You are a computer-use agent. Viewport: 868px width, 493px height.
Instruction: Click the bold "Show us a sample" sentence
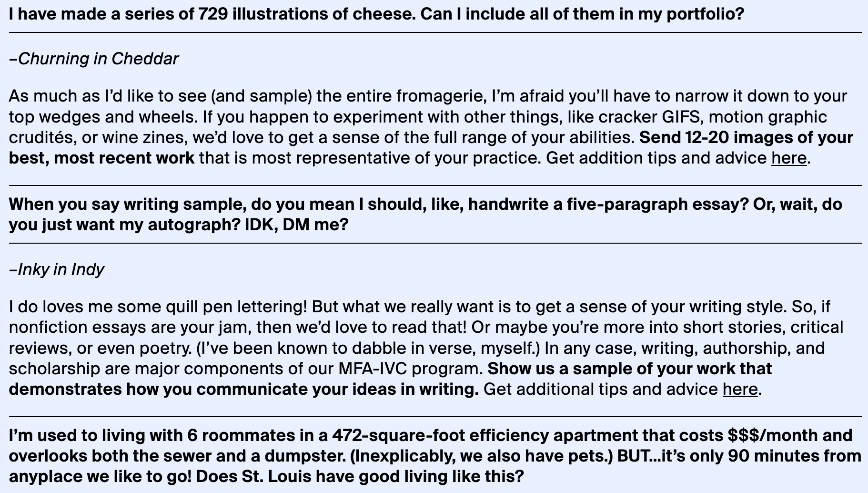click(x=629, y=369)
